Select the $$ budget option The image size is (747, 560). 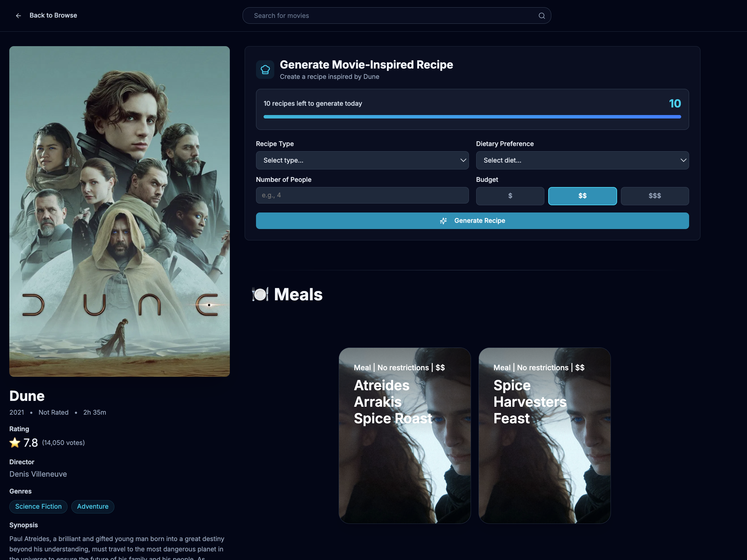point(582,196)
